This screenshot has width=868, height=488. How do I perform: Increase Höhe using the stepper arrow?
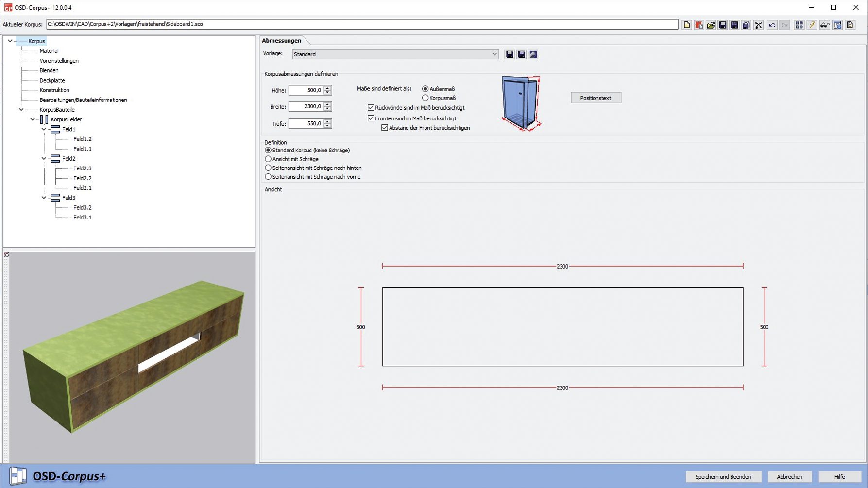coord(328,88)
